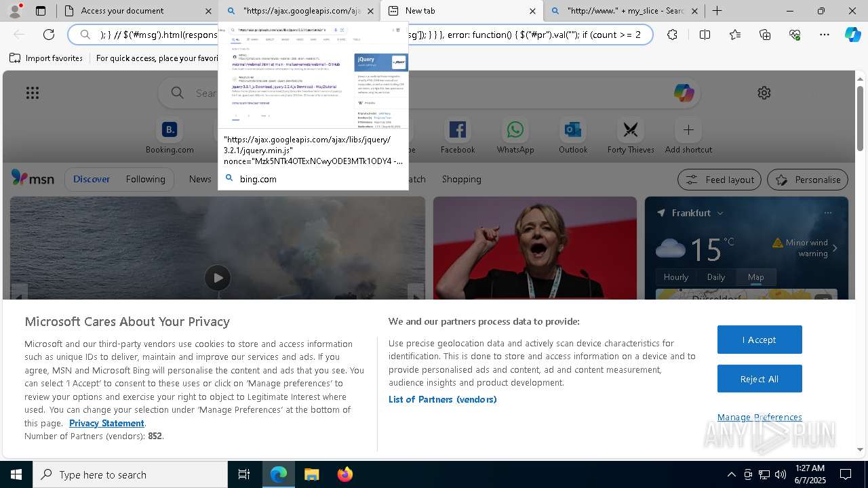Viewport: 868px width, 488px height.
Task: Open the weather card more options
Action: [x=827, y=213]
